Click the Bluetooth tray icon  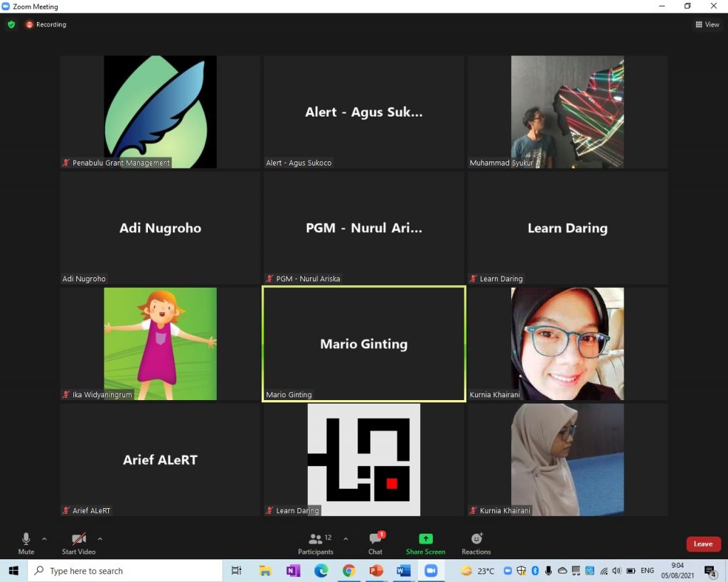pos(535,571)
